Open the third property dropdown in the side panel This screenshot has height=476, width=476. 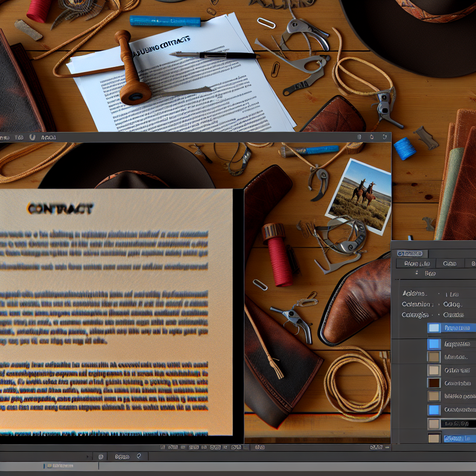[x=453, y=315]
